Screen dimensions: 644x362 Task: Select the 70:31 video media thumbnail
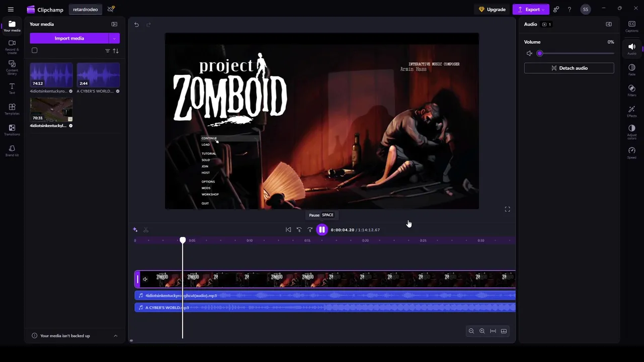(x=51, y=110)
